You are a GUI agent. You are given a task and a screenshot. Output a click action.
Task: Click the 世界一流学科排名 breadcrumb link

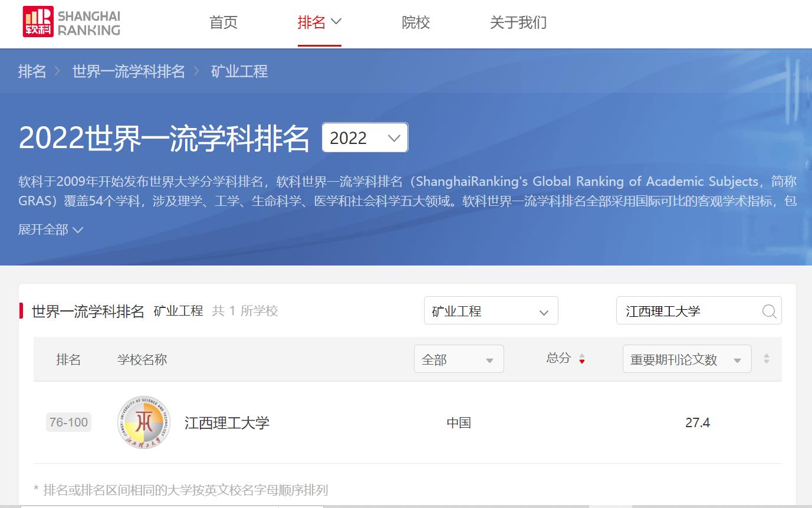[x=129, y=71]
